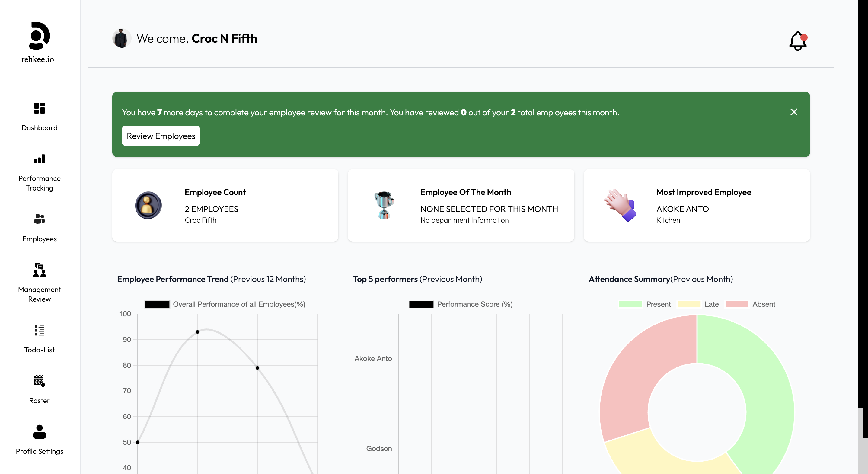Click Performance Score (%) legend label

[475, 304]
